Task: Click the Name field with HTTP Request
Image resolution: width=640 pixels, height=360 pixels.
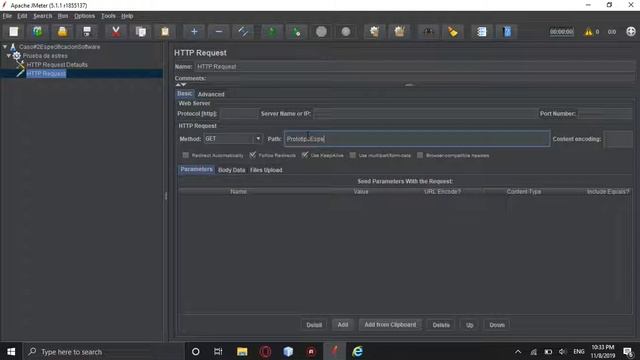Action: [415, 67]
